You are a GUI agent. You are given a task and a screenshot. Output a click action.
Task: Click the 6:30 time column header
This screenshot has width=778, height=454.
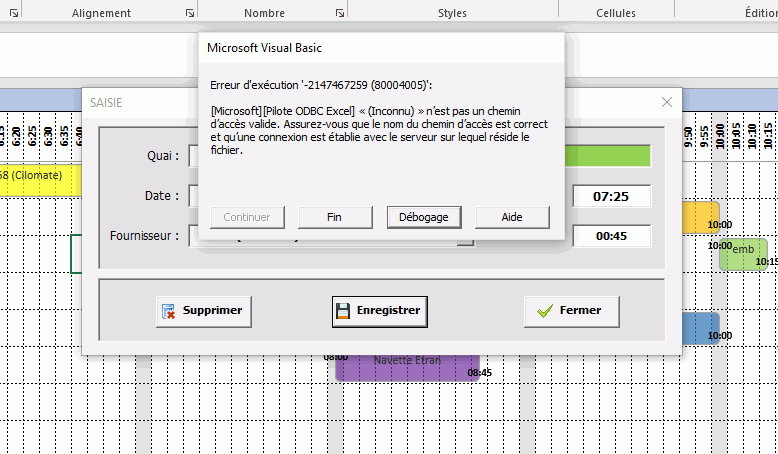[x=48, y=135]
